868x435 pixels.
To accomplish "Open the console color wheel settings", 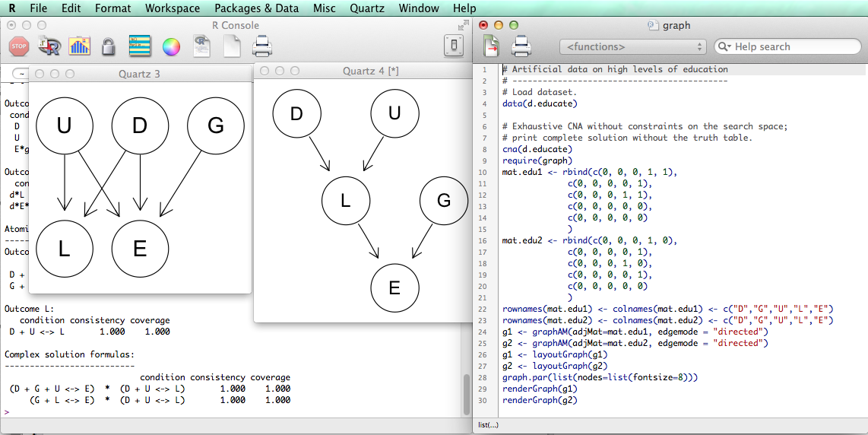I will pos(171,47).
